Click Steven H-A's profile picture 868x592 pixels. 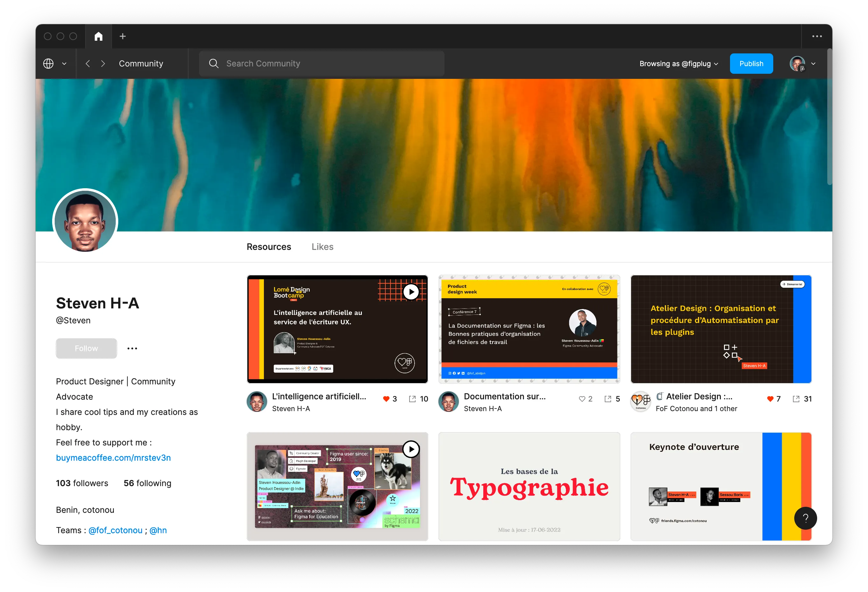tap(85, 221)
